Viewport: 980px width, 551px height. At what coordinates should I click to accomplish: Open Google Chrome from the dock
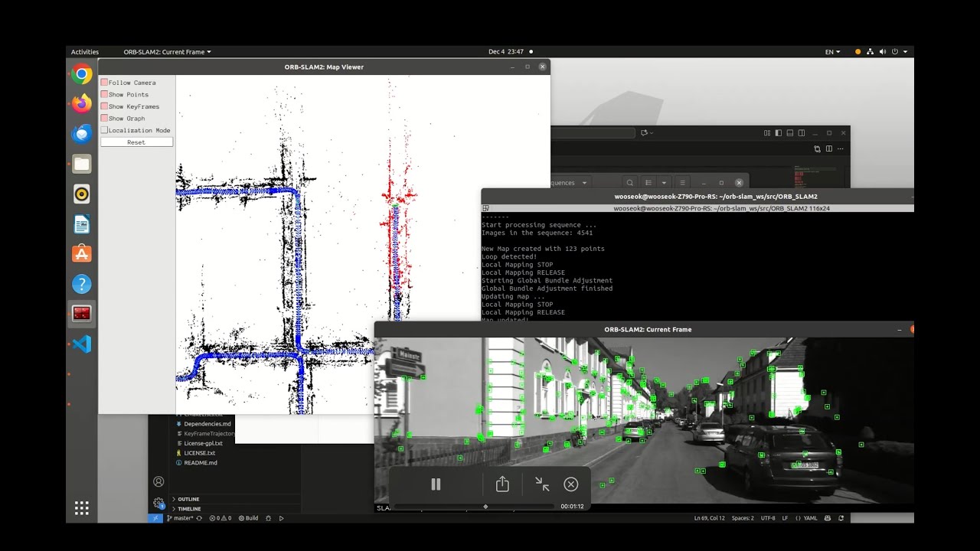point(82,74)
